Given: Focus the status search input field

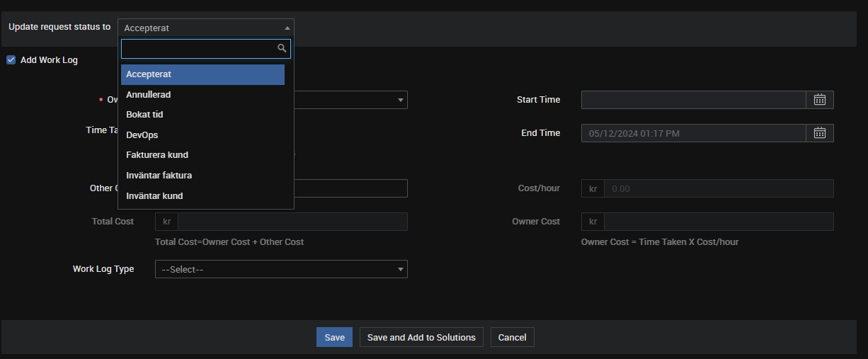Looking at the screenshot, I should pyautogui.click(x=198, y=48).
